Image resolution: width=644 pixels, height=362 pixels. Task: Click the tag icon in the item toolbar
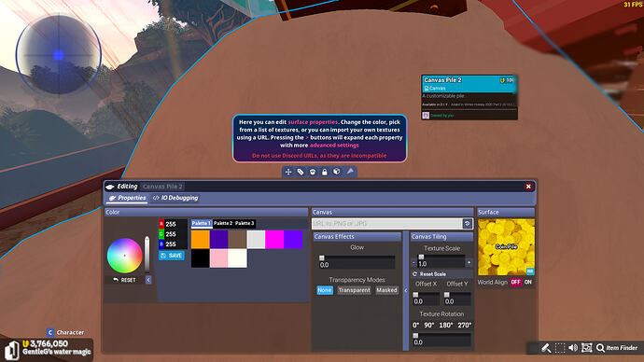[x=301, y=172]
